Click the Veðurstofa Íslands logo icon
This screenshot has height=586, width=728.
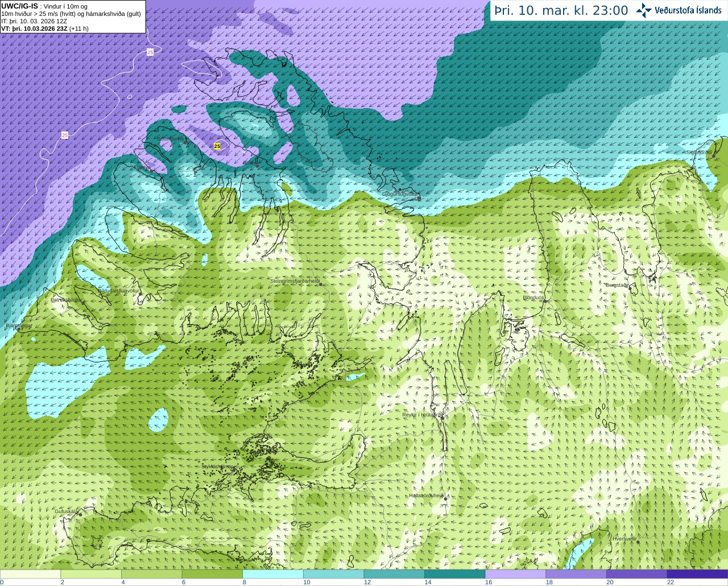644,10
